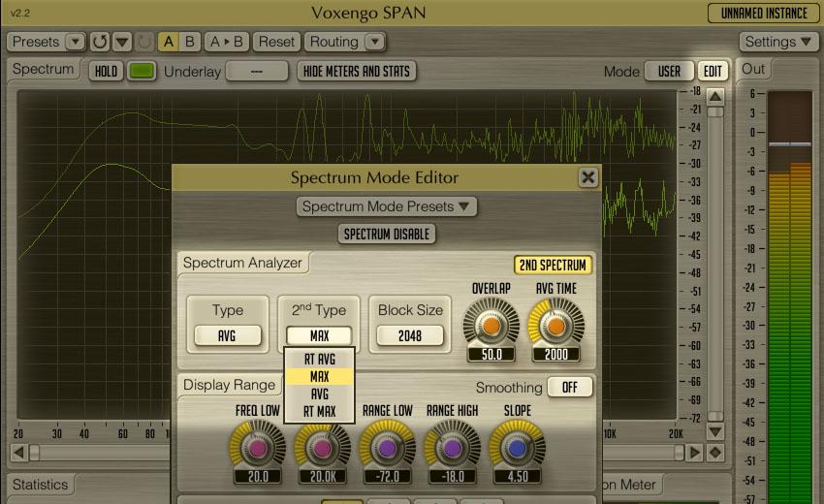Click the RANGE LOW value -72.0

tap(388, 477)
